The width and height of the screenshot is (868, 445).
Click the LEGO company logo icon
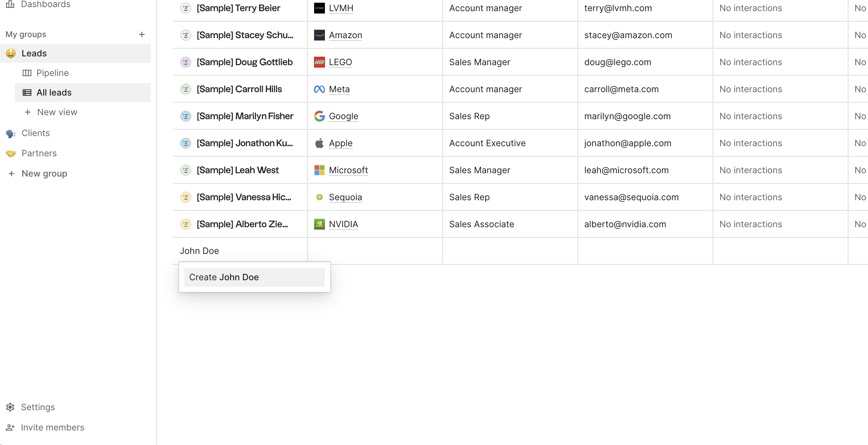319,62
